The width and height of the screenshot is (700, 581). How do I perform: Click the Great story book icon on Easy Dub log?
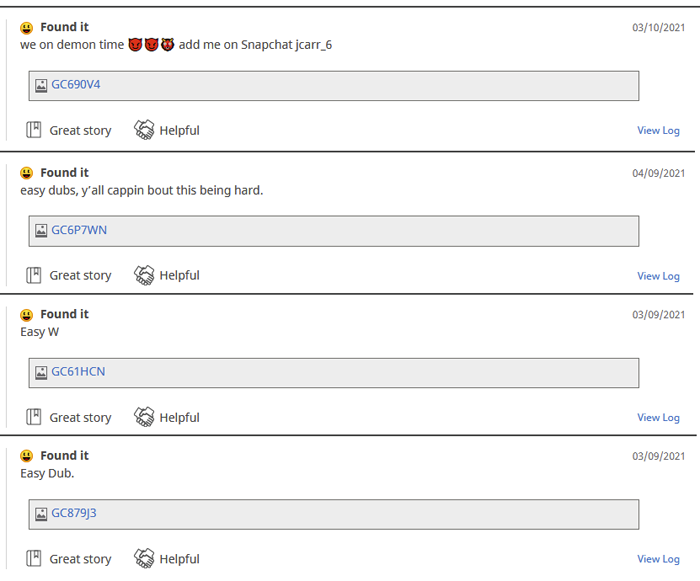click(33, 558)
